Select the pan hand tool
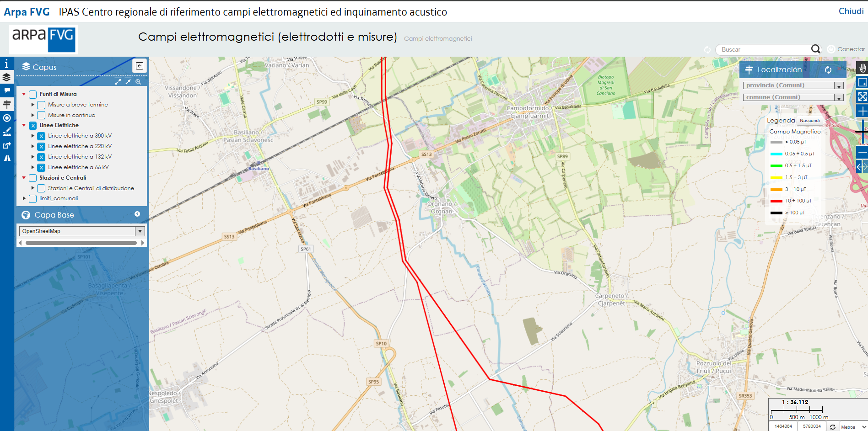Image resolution: width=868 pixels, height=431 pixels. (x=862, y=68)
